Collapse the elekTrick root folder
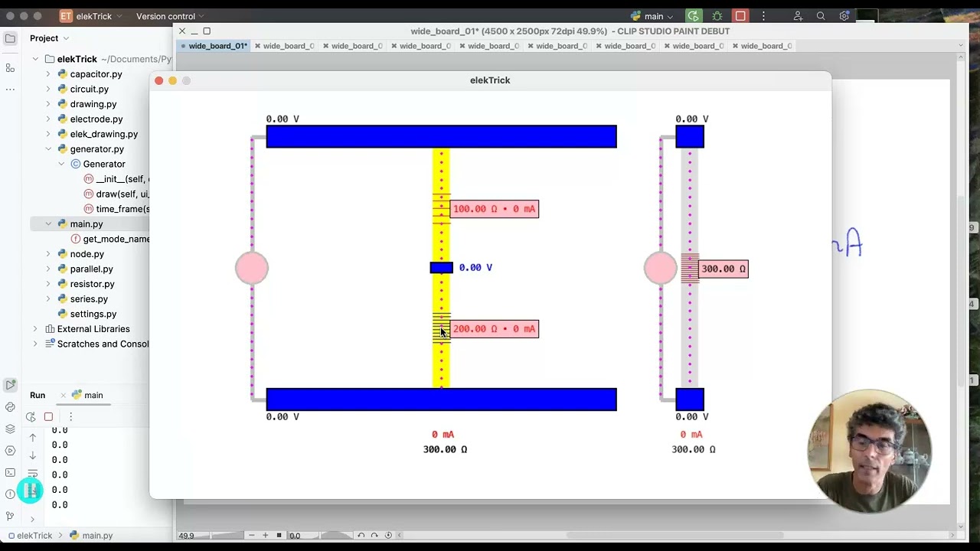The height and width of the screenshot is (551, 980). [x=35, y=59]
